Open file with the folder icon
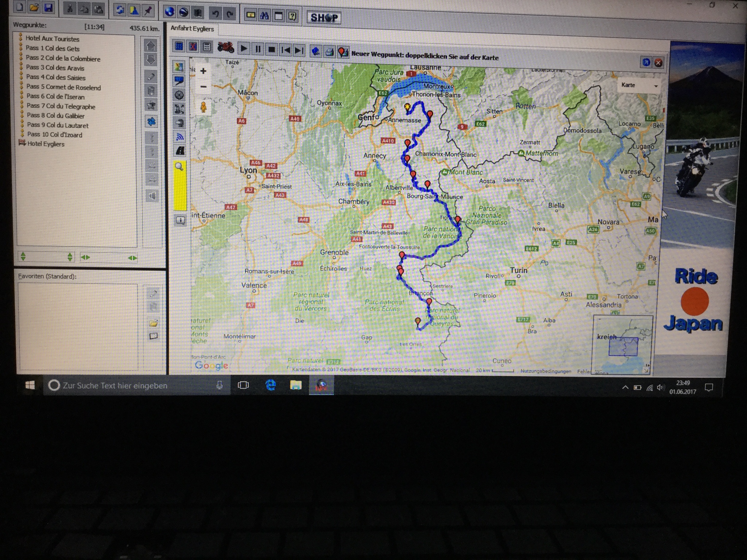The image size is (747, 560). point(34,7)
